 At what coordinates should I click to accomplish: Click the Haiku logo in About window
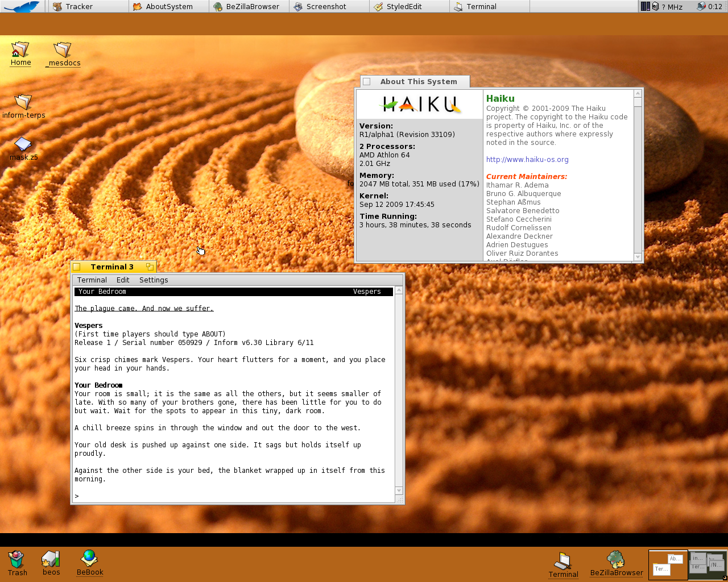[419, 104]
